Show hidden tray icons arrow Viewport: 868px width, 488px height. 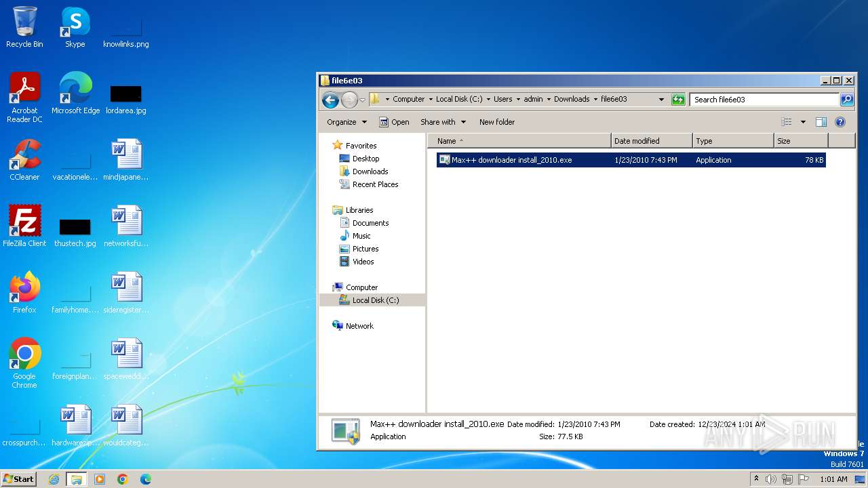(x=756, y=479)
